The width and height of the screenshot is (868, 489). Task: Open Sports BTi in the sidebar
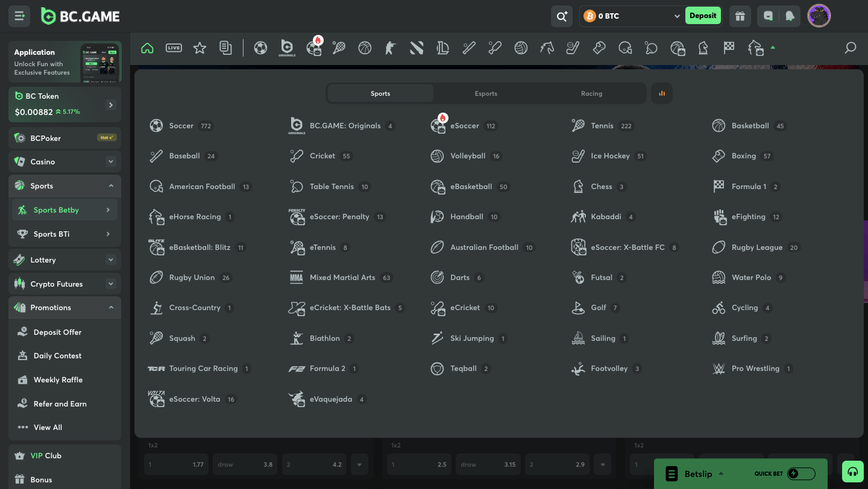(x=64, y=234)
